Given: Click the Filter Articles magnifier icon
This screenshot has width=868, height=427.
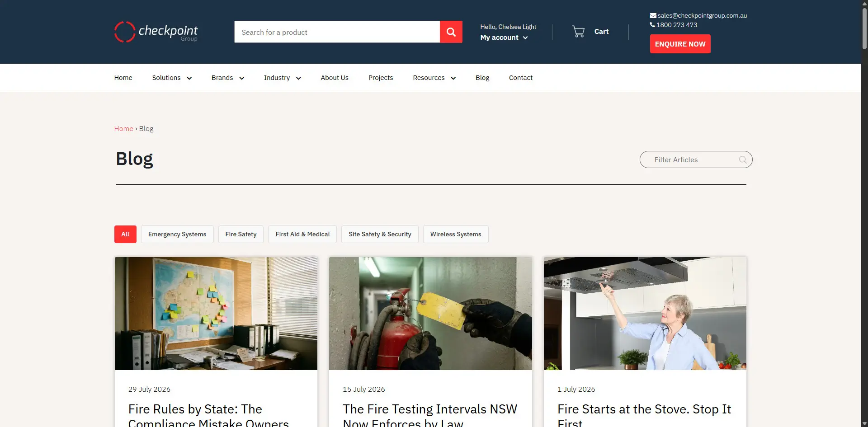Looking at the screenshot, I should pyautogui.click(x=742, y=160).
